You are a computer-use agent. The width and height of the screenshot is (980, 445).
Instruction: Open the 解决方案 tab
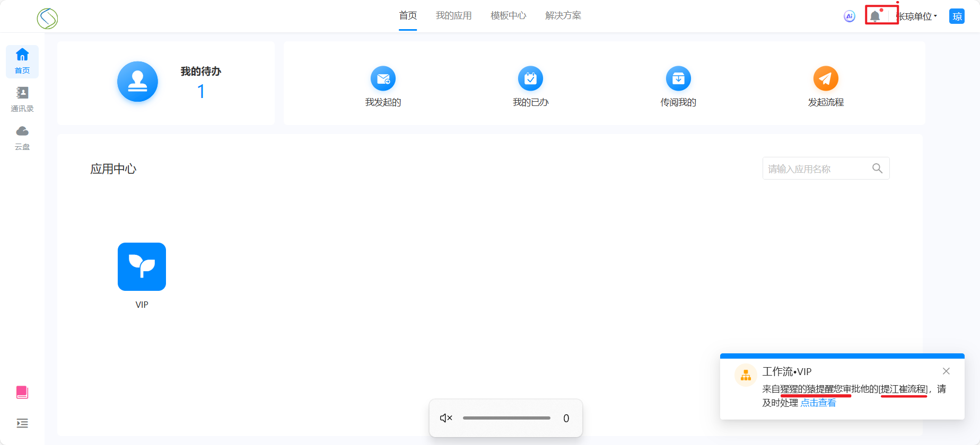pos(563,16)
